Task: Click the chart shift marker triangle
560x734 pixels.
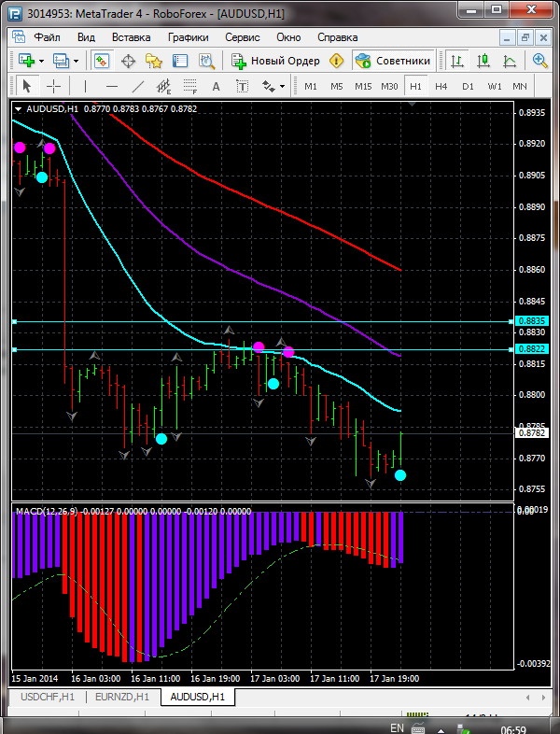Action: pyautogui.click(x=412, y=104)
